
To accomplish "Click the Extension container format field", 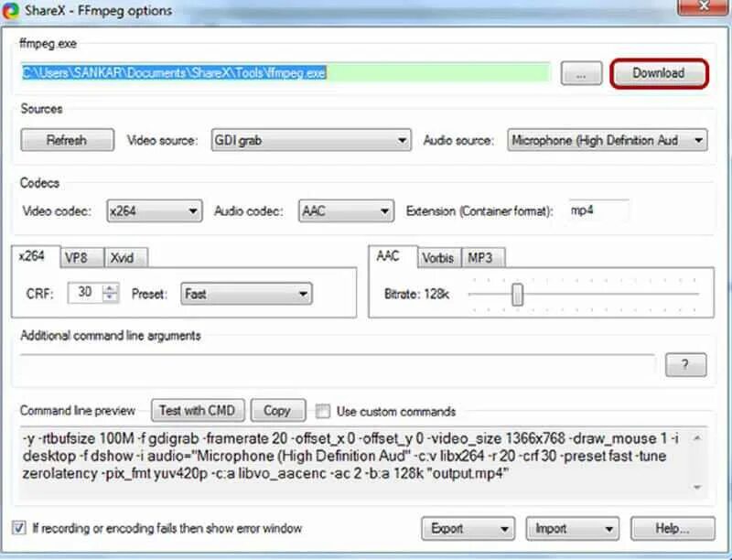I will [x=599, y=210].
